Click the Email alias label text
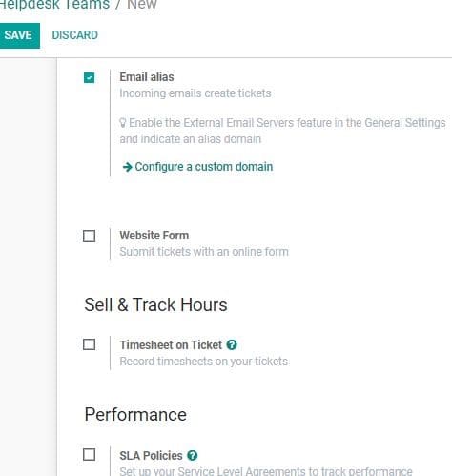The image size is (452, 476). (x=147, y=77)
